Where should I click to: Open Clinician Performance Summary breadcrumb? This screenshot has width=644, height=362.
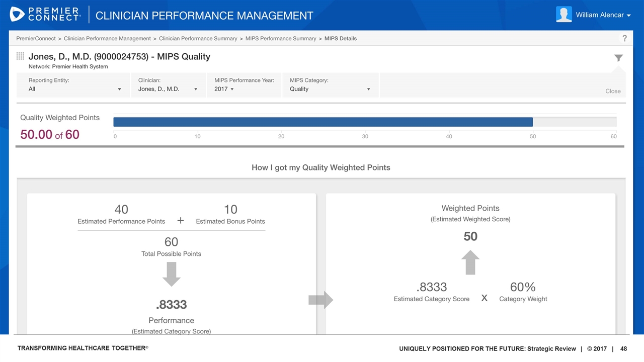198,38
